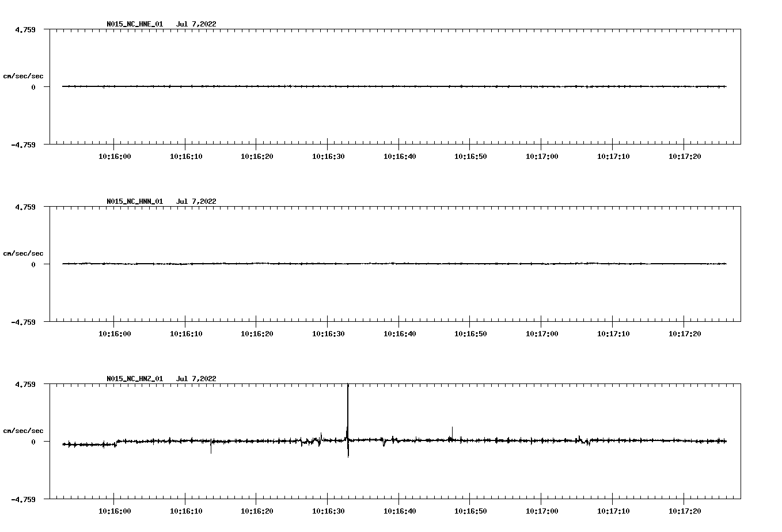Click the 4.759 upper limit on HNE plot
This screenshot has width=782, height=532.
click(x=25, y=29)
